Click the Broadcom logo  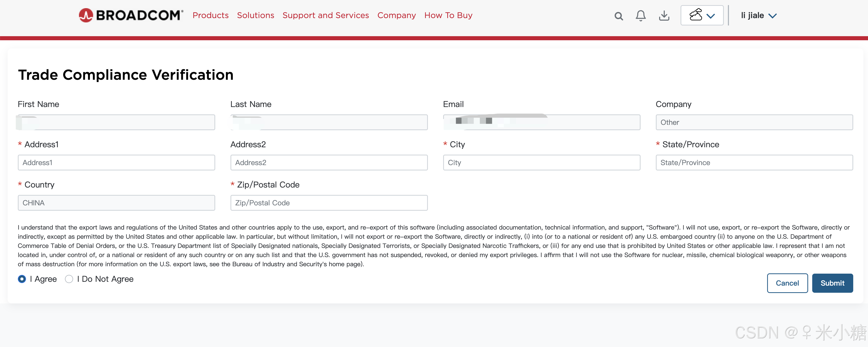point(131,15)
